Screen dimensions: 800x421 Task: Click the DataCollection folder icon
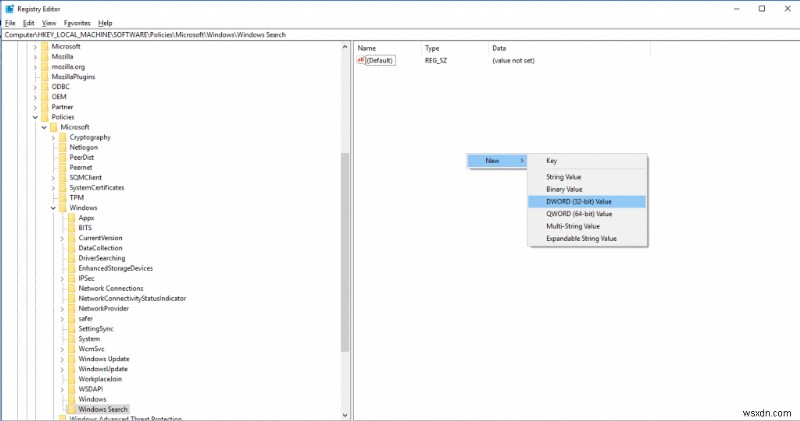point(71,248)
